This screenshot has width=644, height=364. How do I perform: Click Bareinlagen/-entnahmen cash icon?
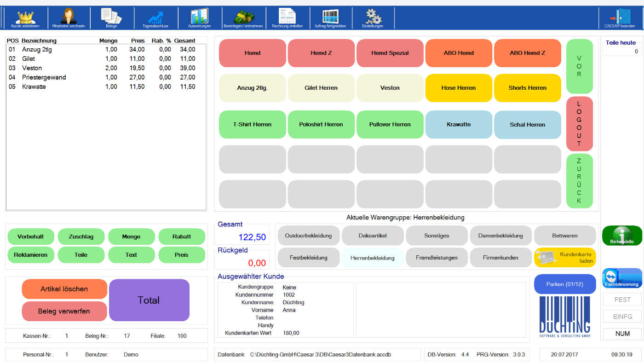pyautogui.click(x=243, y=18)
